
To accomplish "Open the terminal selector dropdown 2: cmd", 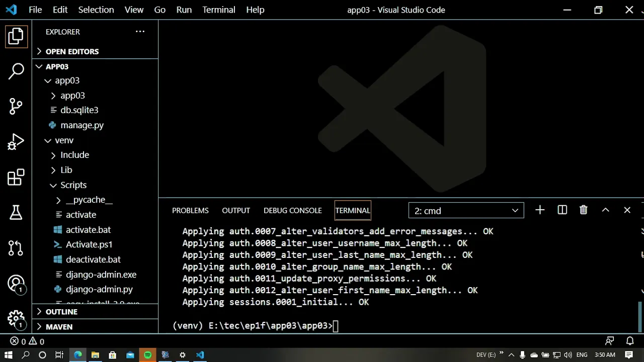I will coord(466,211).
